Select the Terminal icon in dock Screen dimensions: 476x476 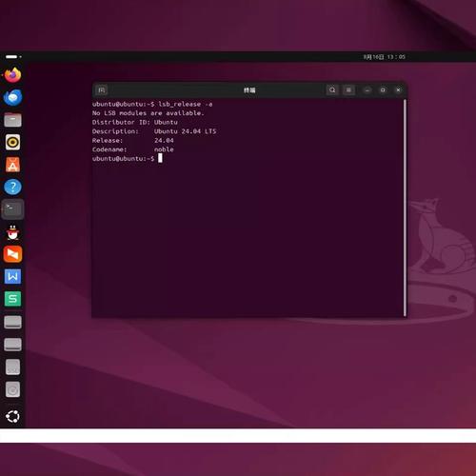pyautogui.click(x=12, y=209)
